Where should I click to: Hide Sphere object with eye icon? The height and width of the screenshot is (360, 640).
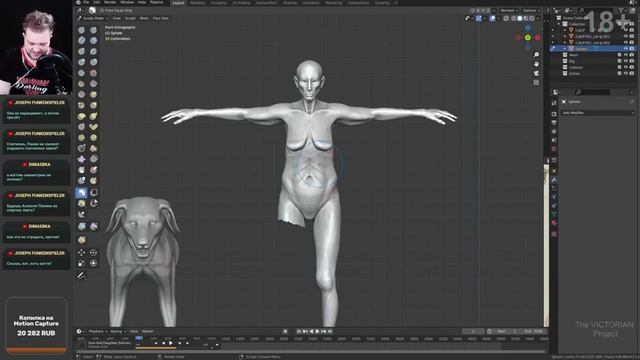(x=626, y=49)
